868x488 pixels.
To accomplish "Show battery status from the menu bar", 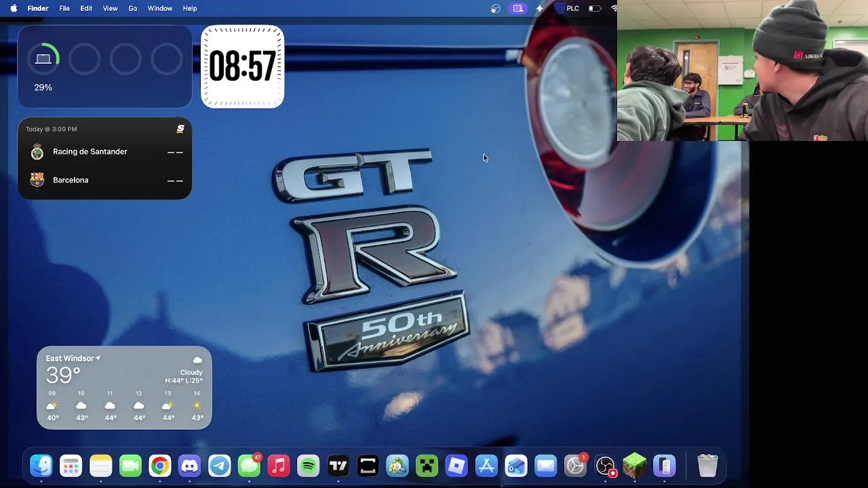I will tap(595, 8).
